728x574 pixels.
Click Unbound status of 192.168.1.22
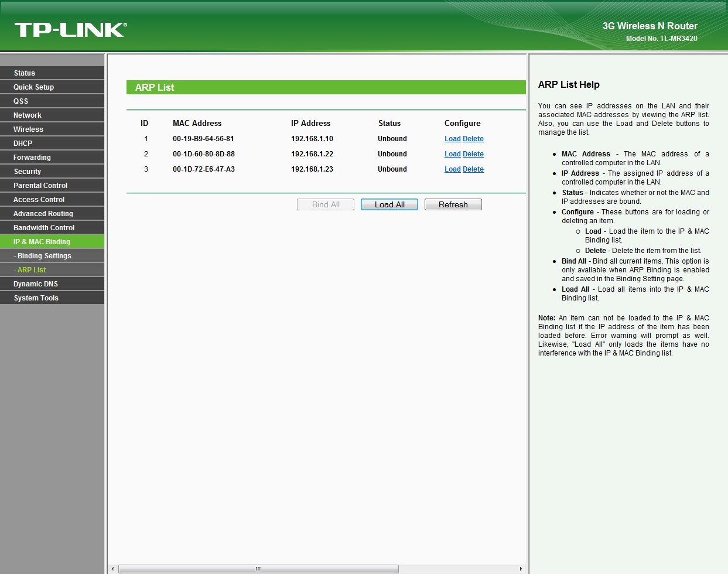click(392, 154)
